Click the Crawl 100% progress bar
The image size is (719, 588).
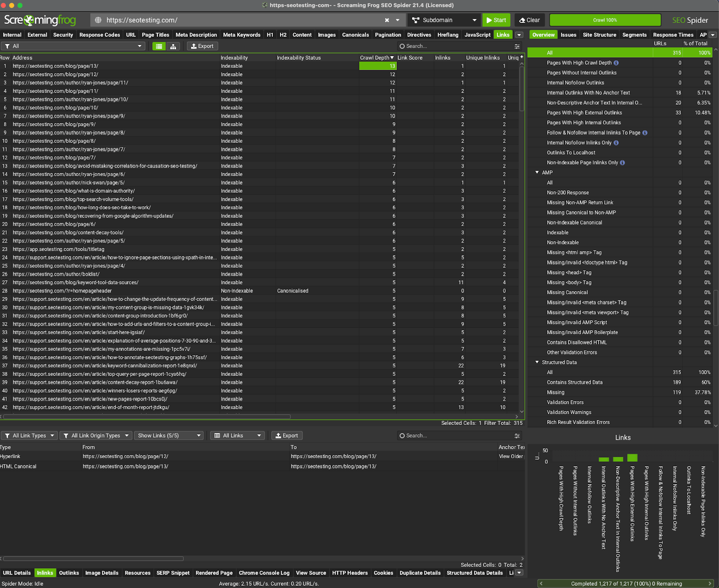tap(605, 20)
